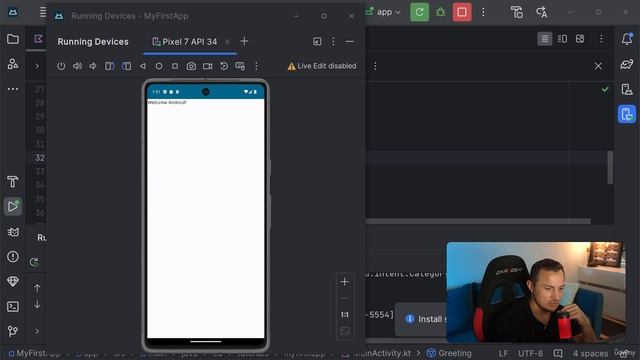Click Greeting breadcrumb in status bar
Screen dimensions: 640x360
tap(449, 353)
